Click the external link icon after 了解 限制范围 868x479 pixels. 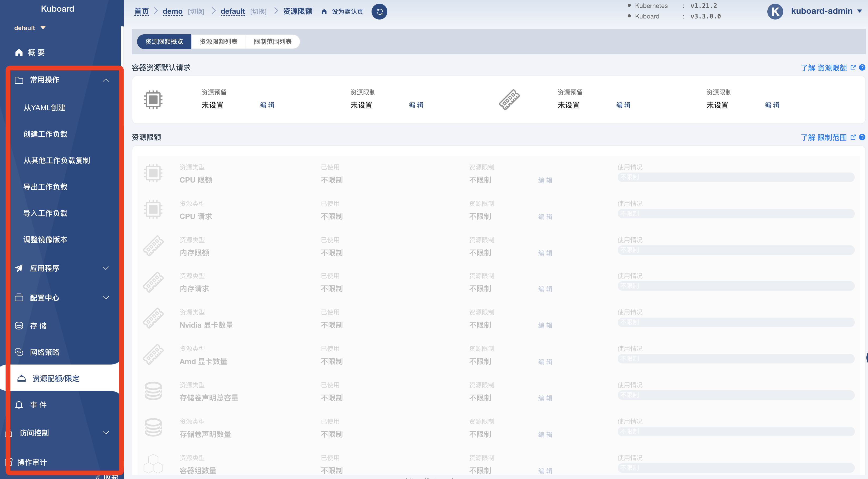pos(853,137)
